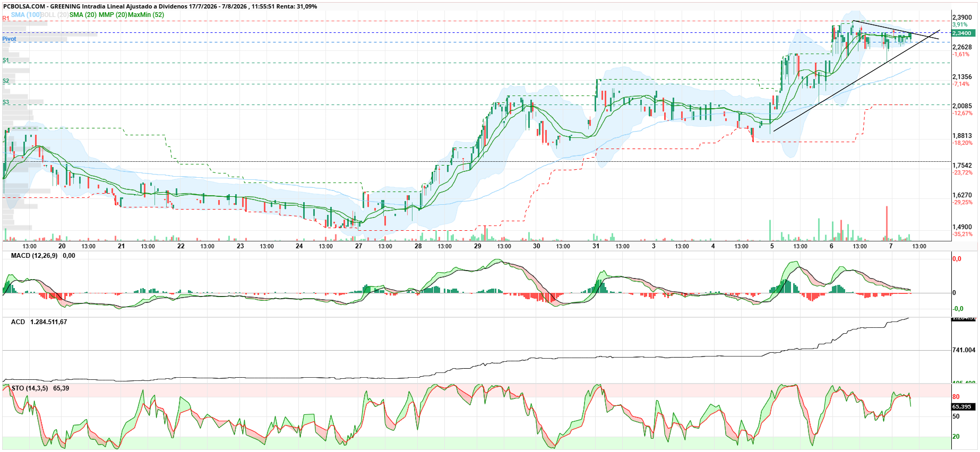Click the 2,2628 price axis value
Screen dimensions: 980x452
[962, 47]
